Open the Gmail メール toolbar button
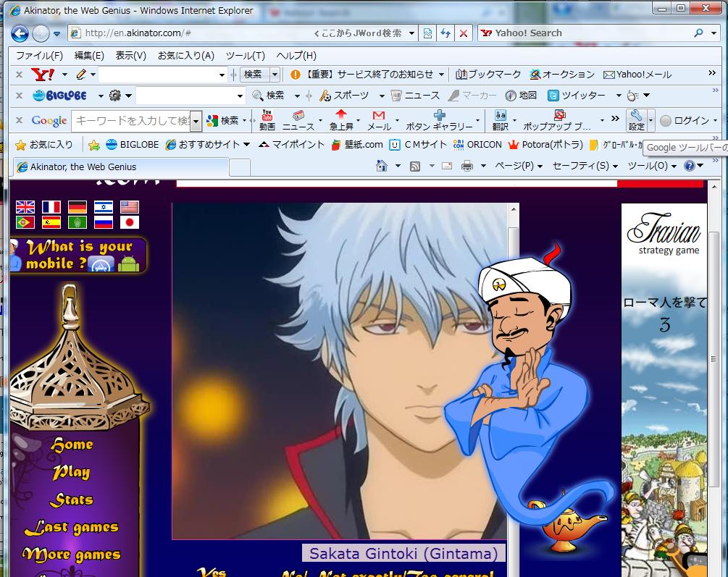728x577 pixels. (379, 120)
